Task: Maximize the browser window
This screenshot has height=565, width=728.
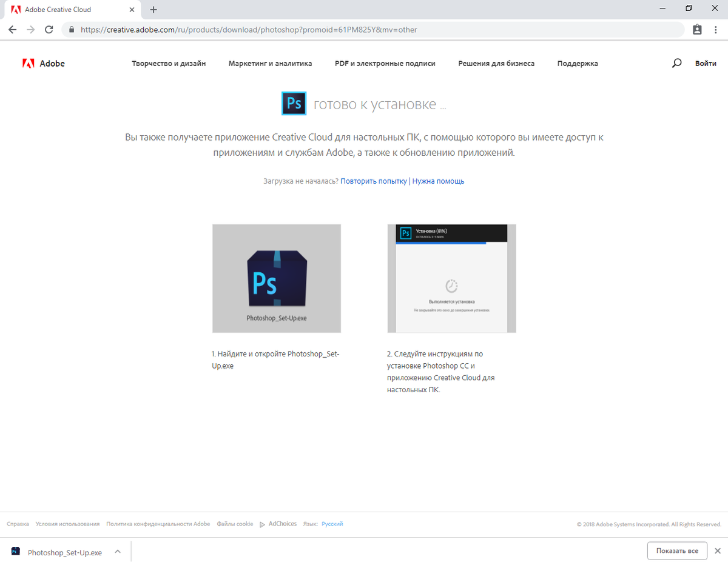Action: coord(689,8)
